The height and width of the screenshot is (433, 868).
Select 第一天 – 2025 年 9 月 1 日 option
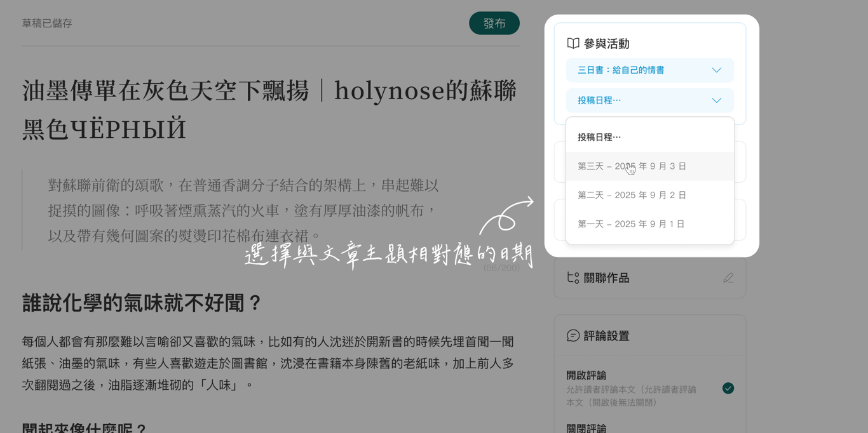tap(649, 224)
